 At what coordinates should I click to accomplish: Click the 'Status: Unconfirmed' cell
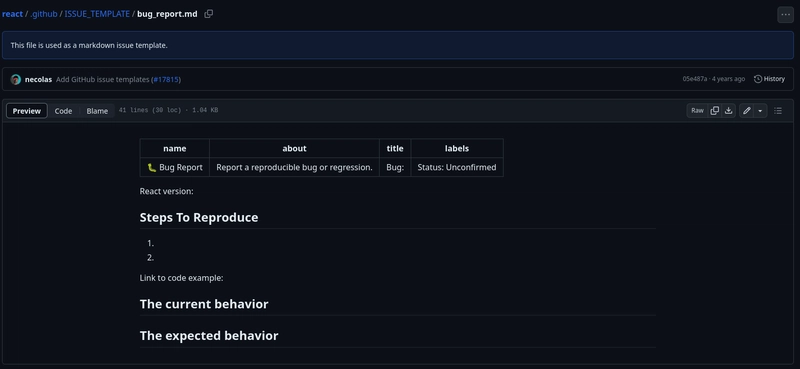tap(457, 167)
